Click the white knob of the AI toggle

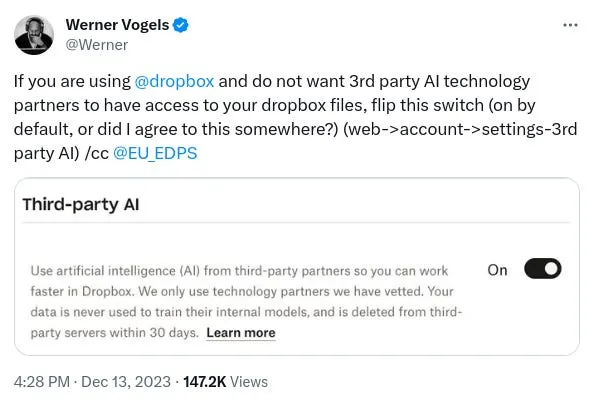click(552, 269)
